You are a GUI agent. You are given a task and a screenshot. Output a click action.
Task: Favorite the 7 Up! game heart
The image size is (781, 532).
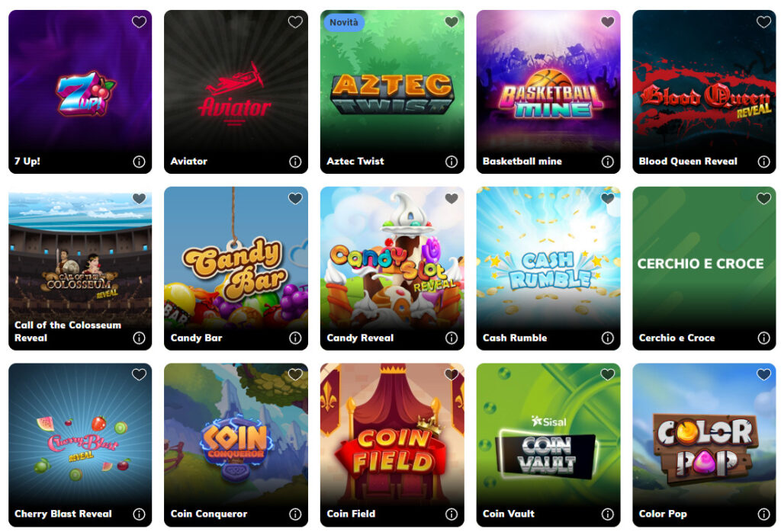click(139, 22)
